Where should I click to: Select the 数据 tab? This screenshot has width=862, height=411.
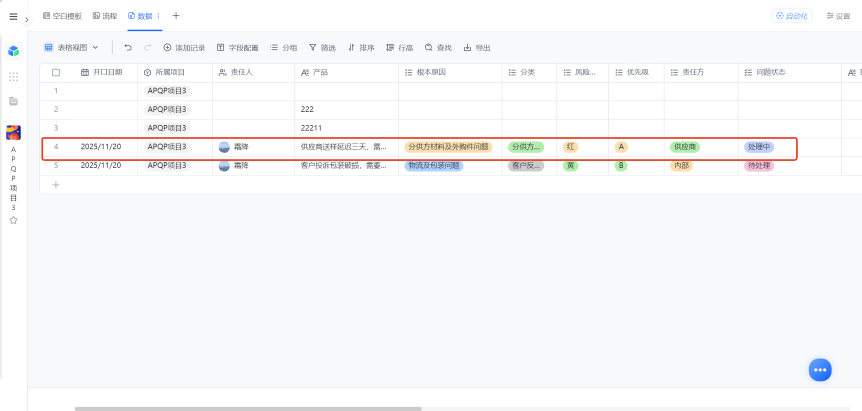pyautogui.click(x=141, y=16)
